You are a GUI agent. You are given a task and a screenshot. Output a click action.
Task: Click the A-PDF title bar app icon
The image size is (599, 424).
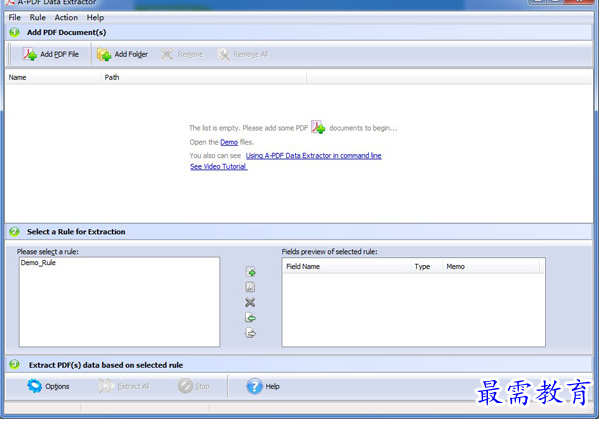coord(10,2)
